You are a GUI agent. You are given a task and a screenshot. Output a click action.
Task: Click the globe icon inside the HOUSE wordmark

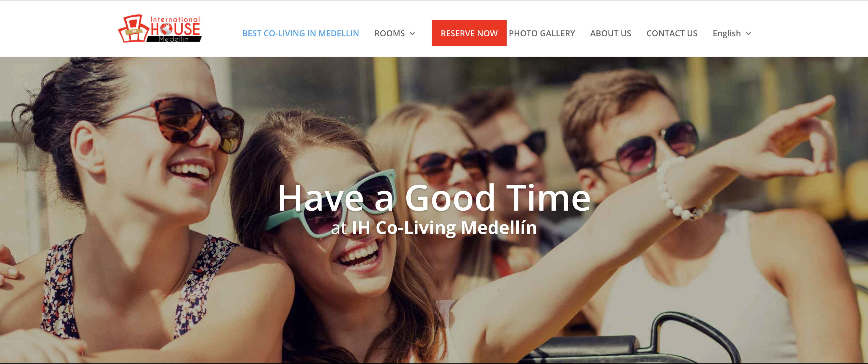[x=165, y=29]
